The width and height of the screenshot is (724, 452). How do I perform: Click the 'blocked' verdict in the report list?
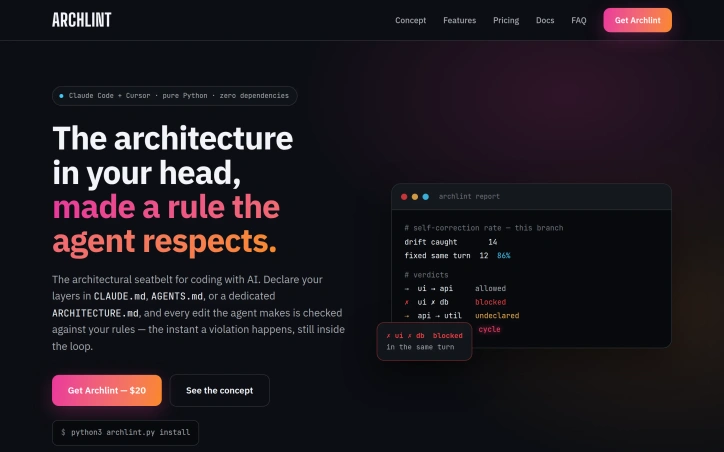click(x=490, y=302)
